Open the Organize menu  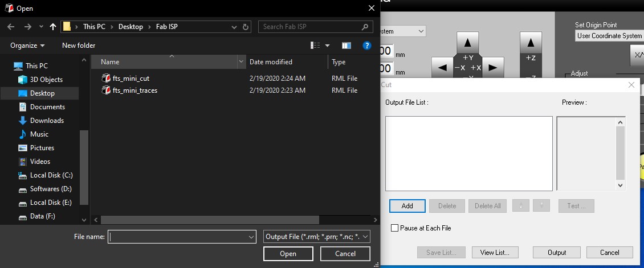(27, 46)
